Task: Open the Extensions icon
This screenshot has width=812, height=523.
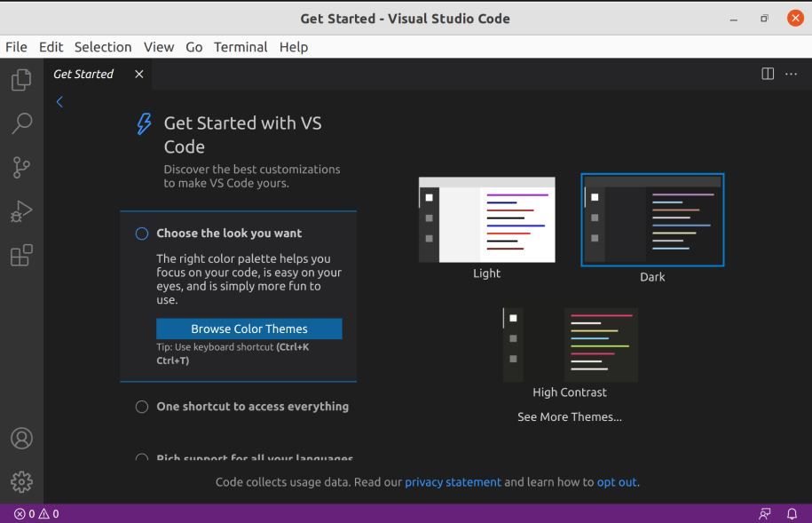Action: coord(21,255)
